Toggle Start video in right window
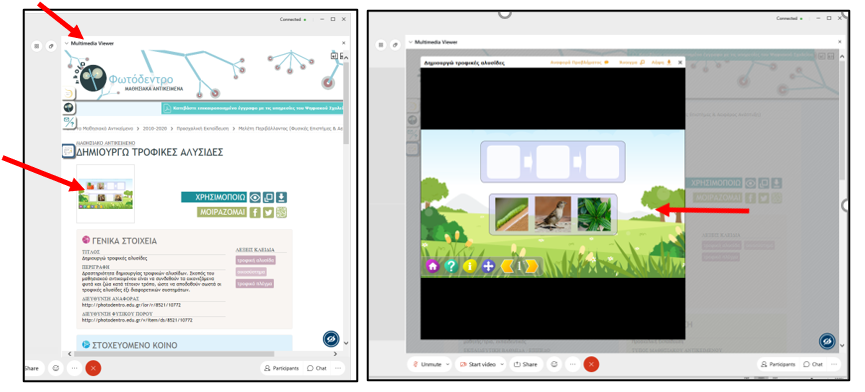This screenshot has height=392, width=865. pyautogui.click(x=477, y=364)
